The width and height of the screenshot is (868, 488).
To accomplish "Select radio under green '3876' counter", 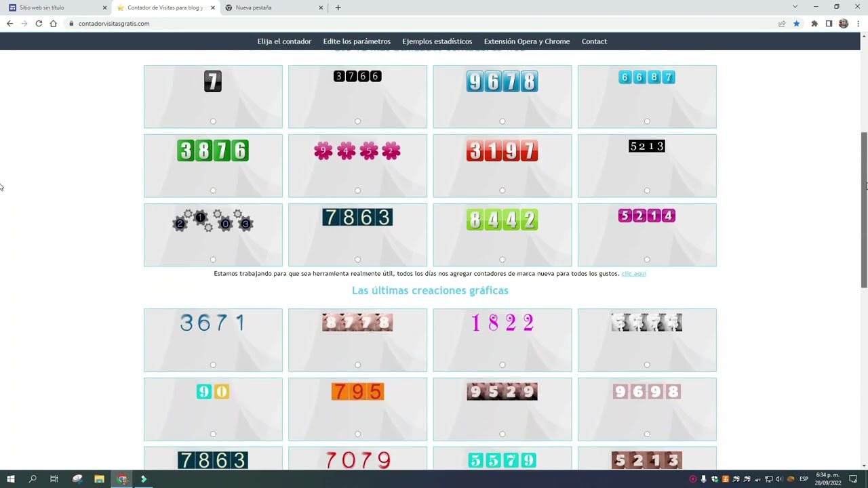I will pos(213,190).
